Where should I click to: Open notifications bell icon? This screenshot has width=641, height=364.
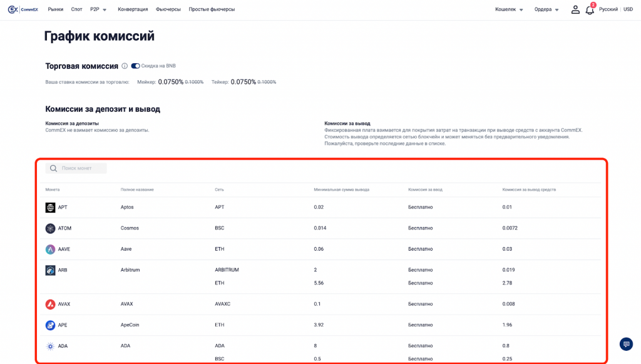590,10
